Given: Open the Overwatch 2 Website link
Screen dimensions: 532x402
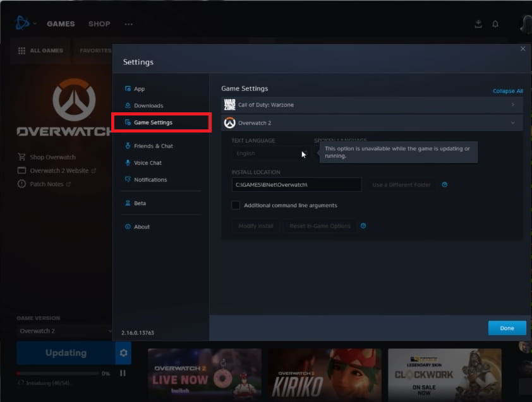Looking at the screenshot, I should click(59, 170).
